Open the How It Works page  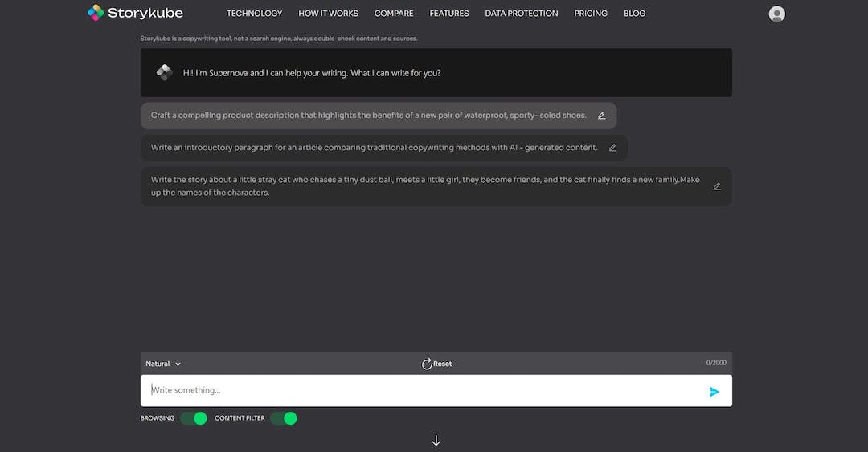[x=328, y=14]
